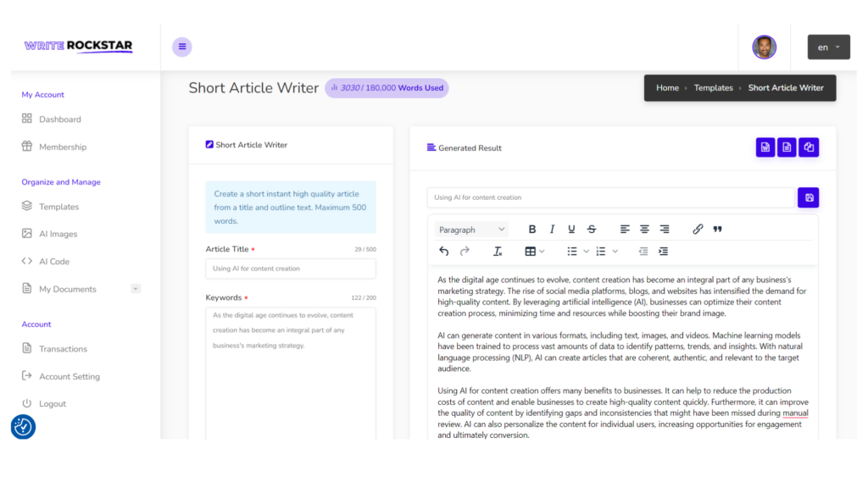This screenshot has height=488, width=868.
Task: Toggle block quote formatting
Action: click(718, 230)
